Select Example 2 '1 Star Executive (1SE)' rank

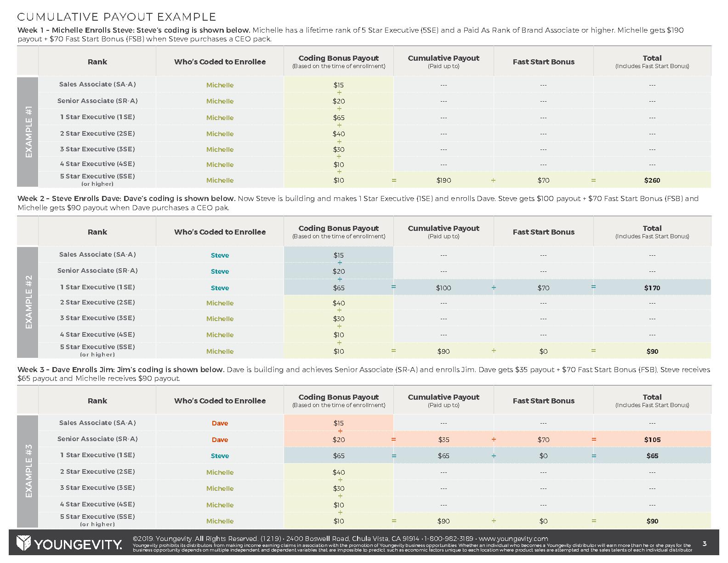(97, 287)
